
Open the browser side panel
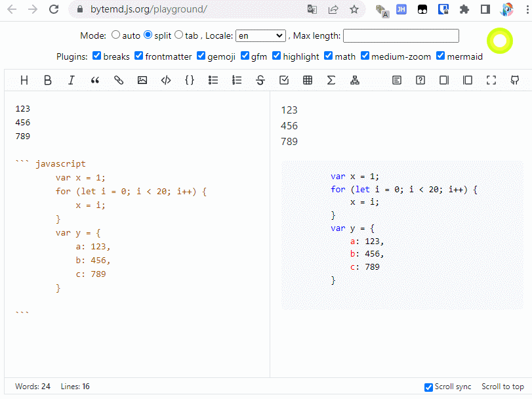point(485,9)
